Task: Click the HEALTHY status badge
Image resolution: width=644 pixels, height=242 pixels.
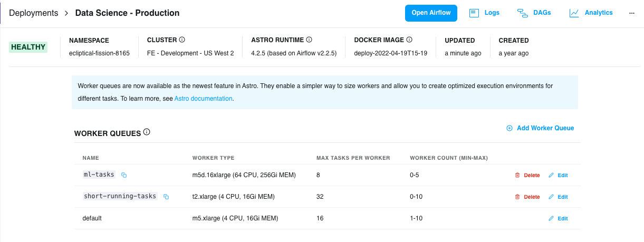Action: point(28,47)
